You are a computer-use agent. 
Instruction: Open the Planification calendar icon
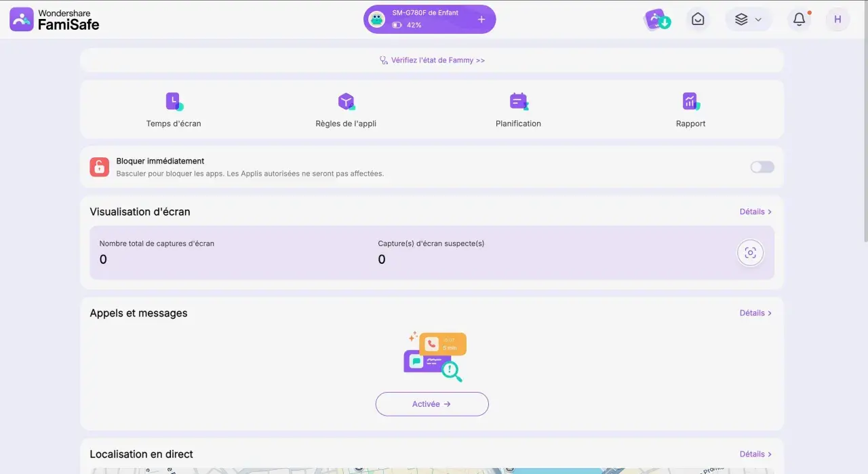519,102
